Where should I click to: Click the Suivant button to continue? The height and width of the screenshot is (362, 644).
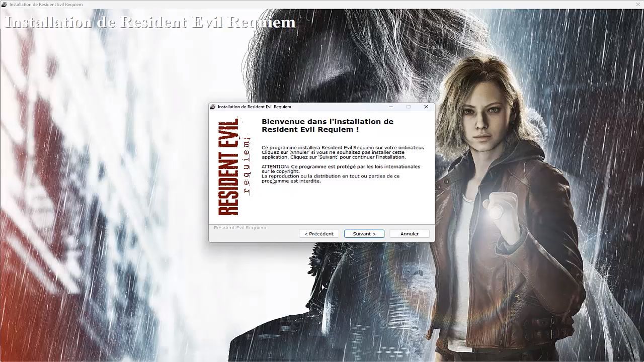click(x=364, y=234)
